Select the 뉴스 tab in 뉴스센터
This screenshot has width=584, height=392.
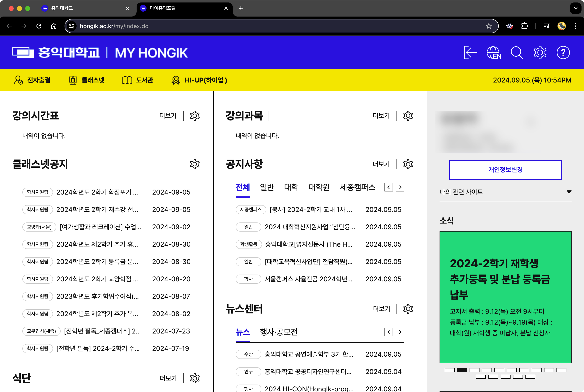(243, 332)
